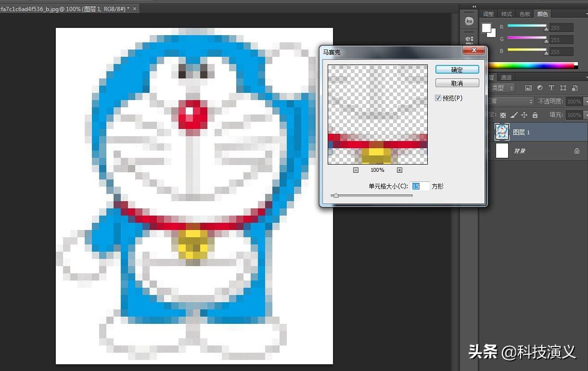
Task: Cancel mosaic with 取消 button
Action: pyautogui.click(x=457, y=83)
